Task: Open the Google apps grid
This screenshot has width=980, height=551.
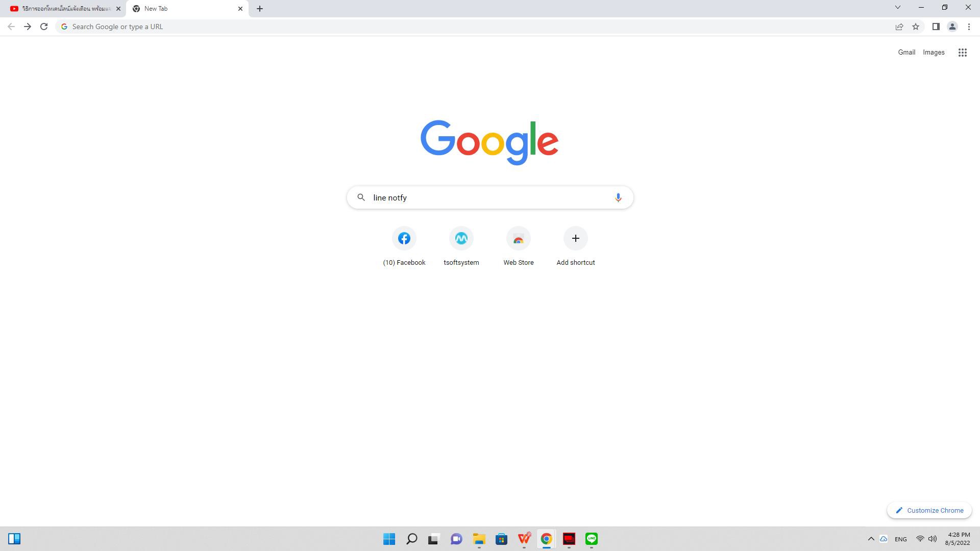Action: [963, 53]
